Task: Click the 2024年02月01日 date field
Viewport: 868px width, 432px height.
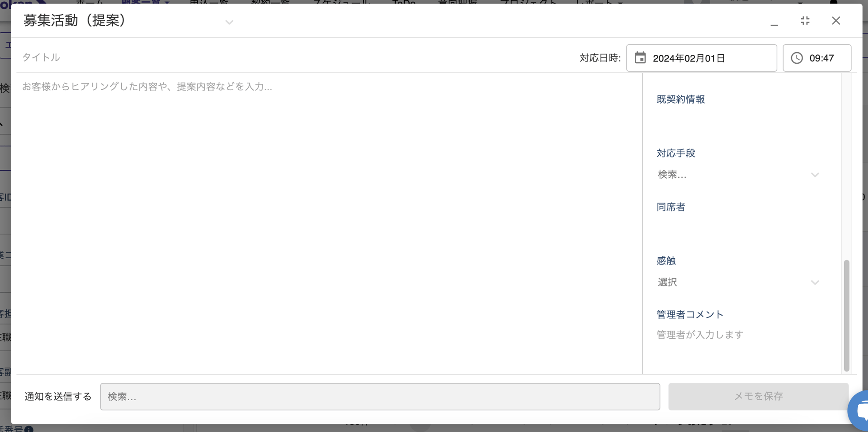Action: 708,58
